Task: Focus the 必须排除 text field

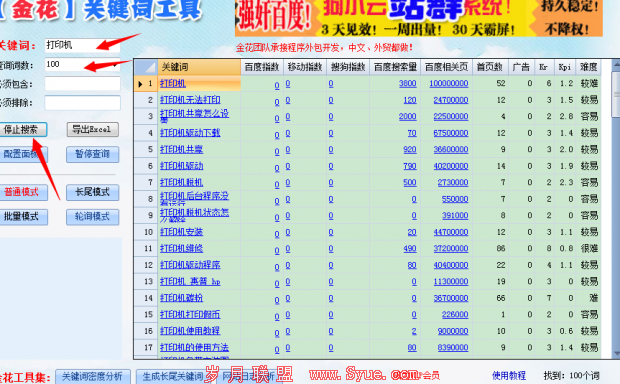Action: 82,103
